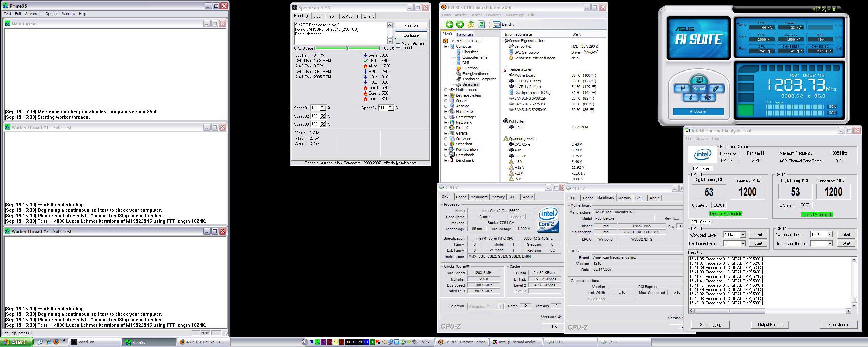Click the Kaspersky tray icon
This screenshot has width=868, height=347.
pos(378,342)
